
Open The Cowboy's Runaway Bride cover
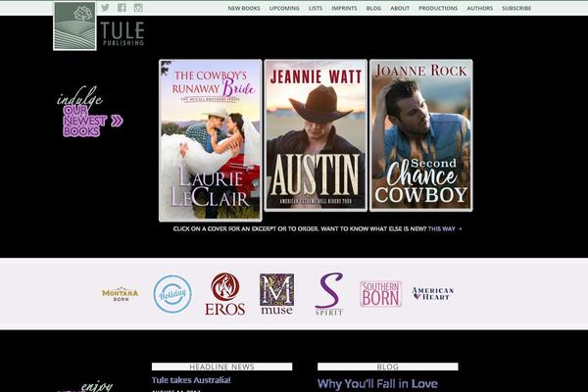click(211, 140)
